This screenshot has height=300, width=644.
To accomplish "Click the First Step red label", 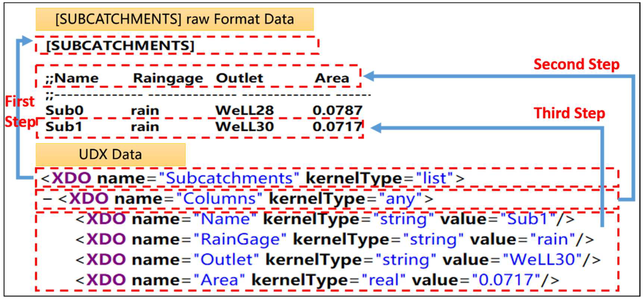I will click(20, 112).
